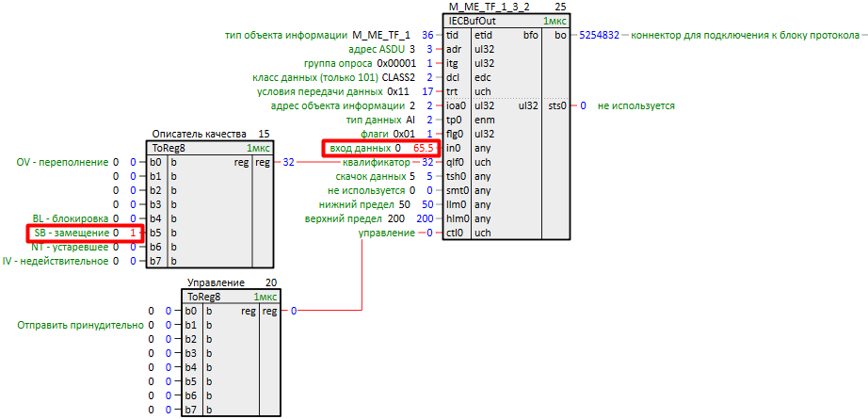This screenshot has height=419, width=868.
Task: Click the Описатель качества block title
Action: click(198, 135)
